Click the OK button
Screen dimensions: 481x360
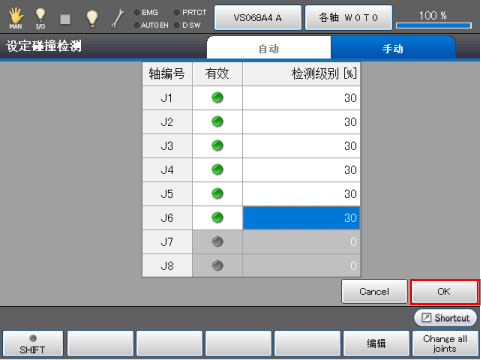pyautogui.click(x=444, y=292)
